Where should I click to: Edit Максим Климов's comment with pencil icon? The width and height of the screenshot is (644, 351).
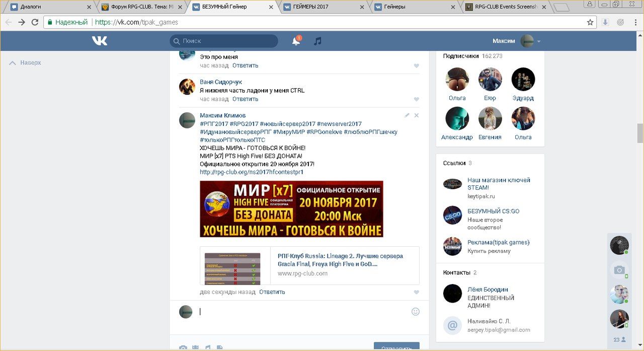[x=407, y=115]
